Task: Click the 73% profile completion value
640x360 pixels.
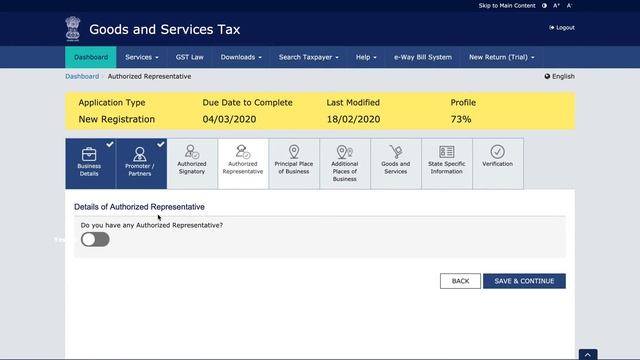Action: coord(461,119)
